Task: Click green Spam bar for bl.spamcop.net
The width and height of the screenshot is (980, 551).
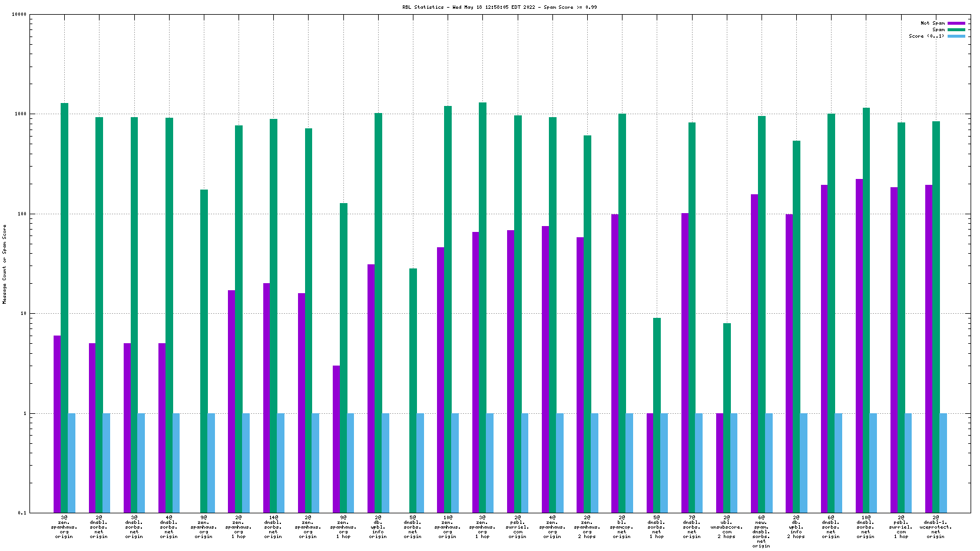Action: coord(622,312)
